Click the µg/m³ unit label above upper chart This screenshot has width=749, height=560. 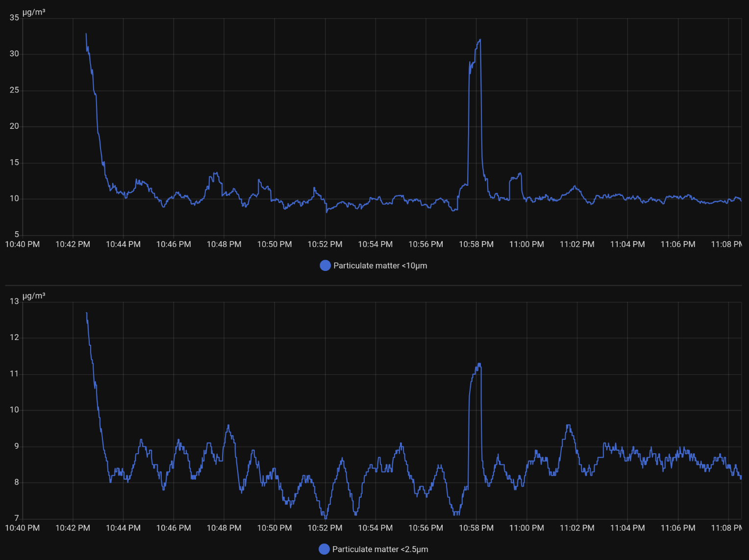click(x=34, y=12)
